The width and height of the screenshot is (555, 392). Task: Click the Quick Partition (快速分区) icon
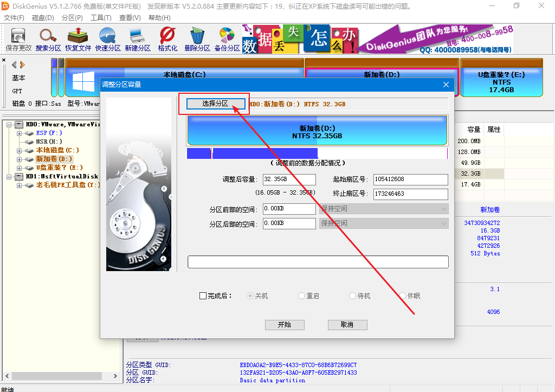pos(108,39)
